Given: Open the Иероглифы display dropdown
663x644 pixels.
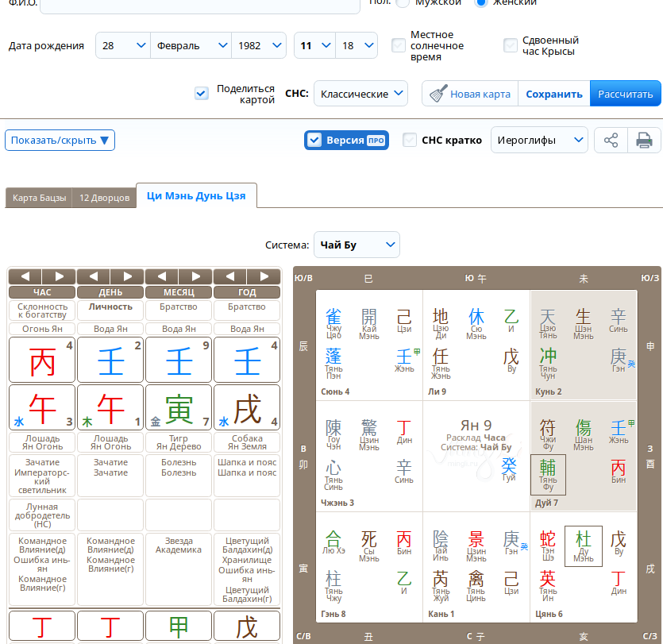Looking at the screenshot, I should coord(539,140).
